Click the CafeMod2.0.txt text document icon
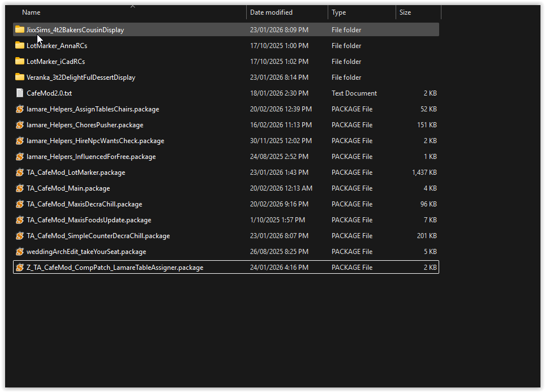545x392 pixels. 19,93
